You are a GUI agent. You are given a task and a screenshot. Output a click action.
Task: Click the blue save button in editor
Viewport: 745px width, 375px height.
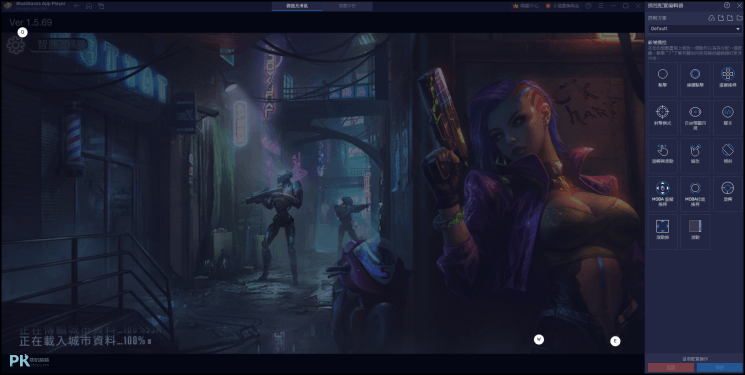point(719,368)
